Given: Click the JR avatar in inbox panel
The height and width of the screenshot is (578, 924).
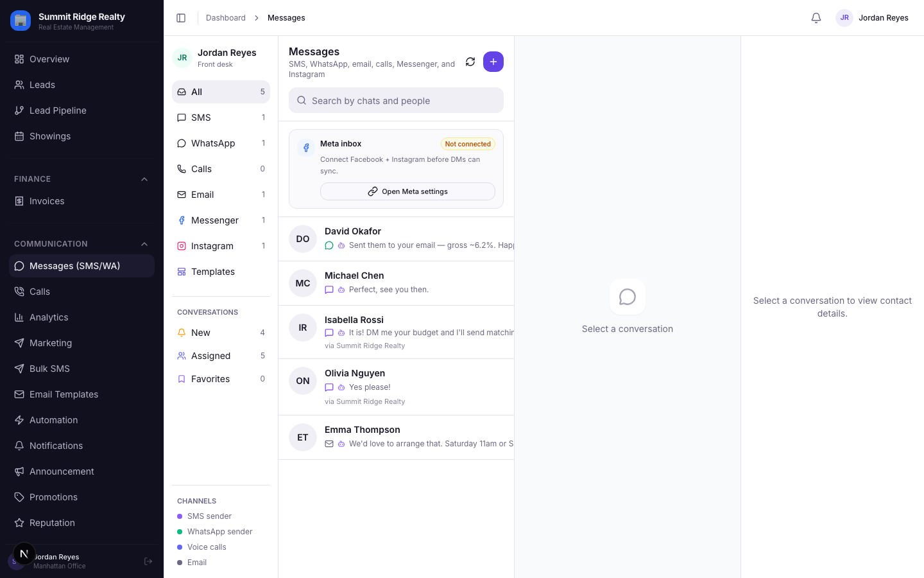Looking at the screenshot, I should [182, 58].
